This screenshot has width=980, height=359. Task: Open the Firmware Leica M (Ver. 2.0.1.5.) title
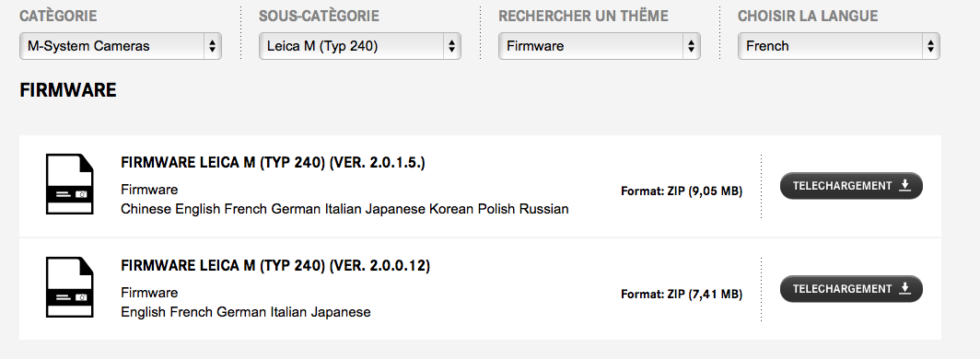pos(273,163)
